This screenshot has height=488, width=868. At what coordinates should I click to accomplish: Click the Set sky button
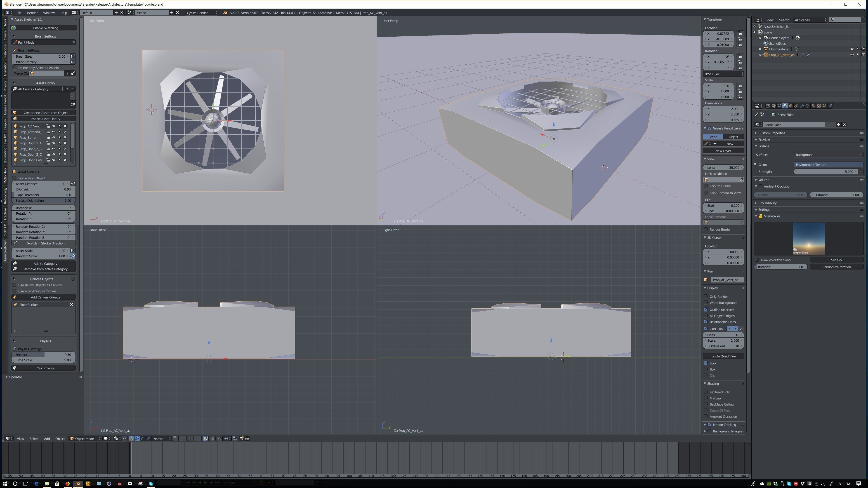(836, 260)
